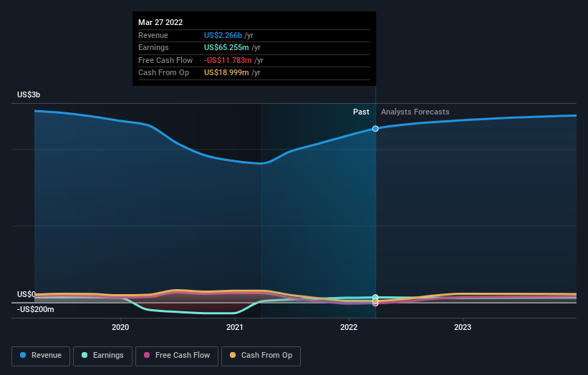Click the 2022 axis label
The height and width of the screenshot is (375, 588).
click(x=349, y=328)
